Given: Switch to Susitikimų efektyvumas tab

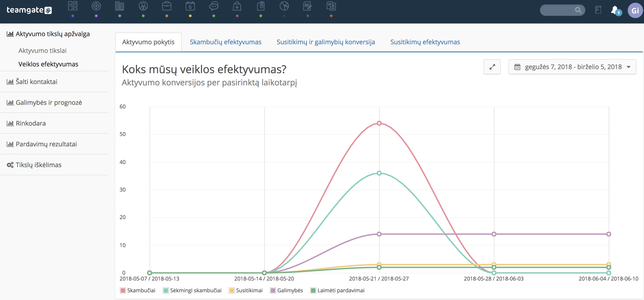Looking at the screenshot, I should (425, 42).
